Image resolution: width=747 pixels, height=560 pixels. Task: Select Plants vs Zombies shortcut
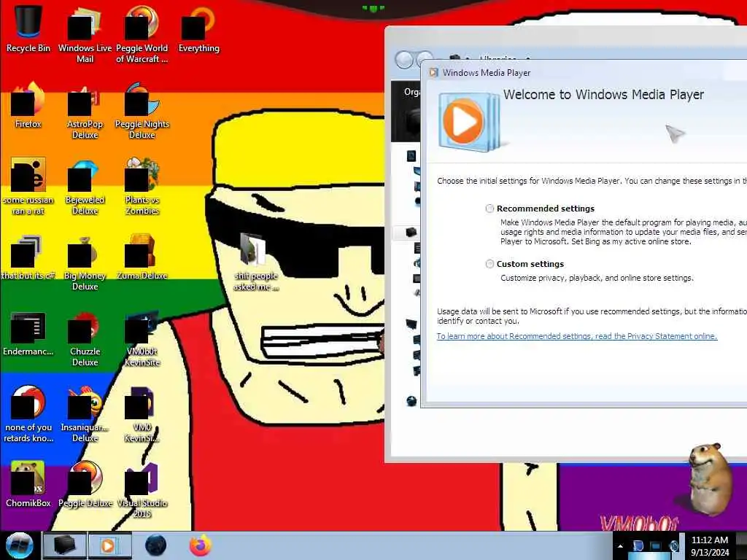[142, 186]
